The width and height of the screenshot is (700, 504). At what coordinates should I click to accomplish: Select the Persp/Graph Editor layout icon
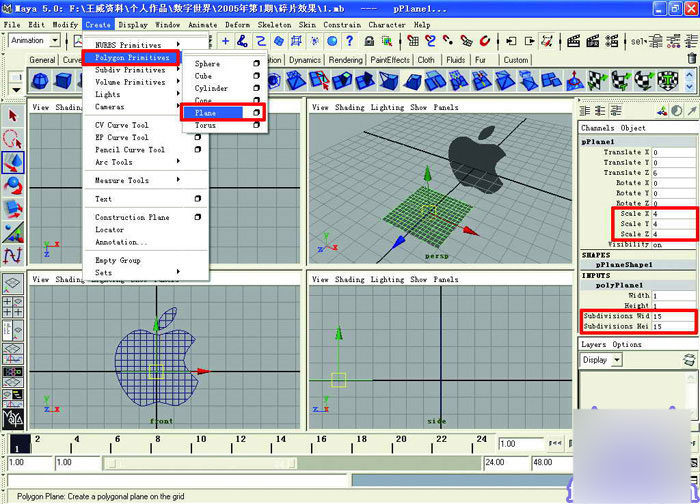pyautogui.click(x=13, y=354)
